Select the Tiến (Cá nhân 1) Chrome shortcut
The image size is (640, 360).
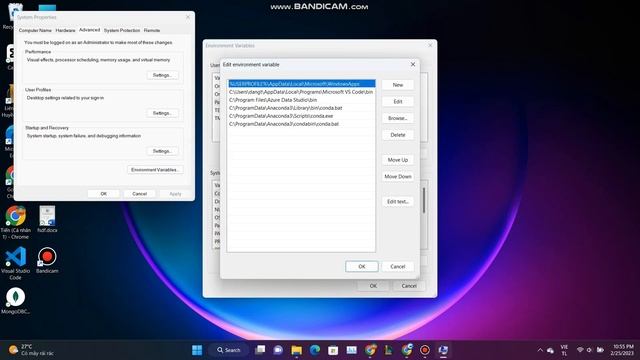pyautogui.click(x=16, y=222)
